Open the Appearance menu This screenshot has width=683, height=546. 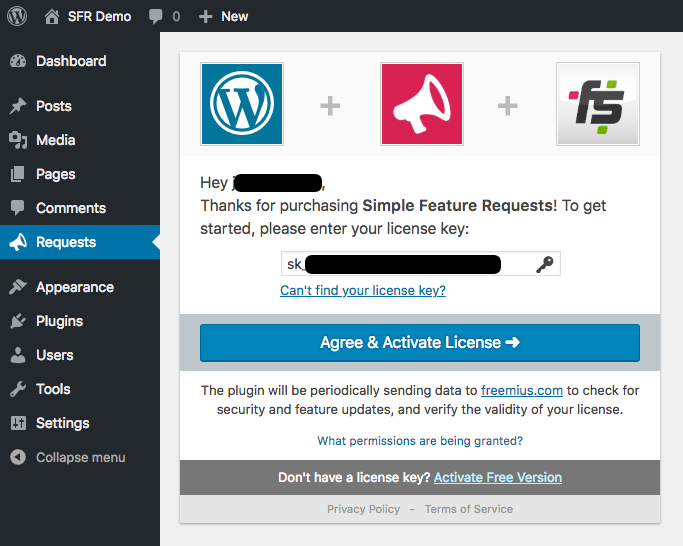(x=74, y=287)
